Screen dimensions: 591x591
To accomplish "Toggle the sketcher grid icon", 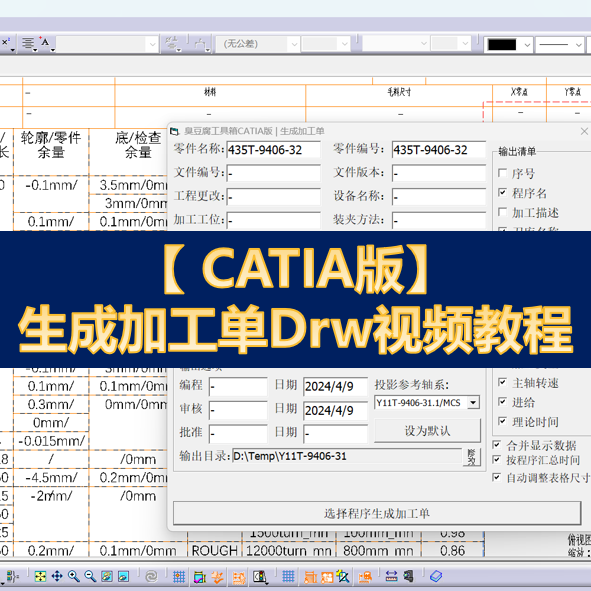I will [x=179, y=576].
